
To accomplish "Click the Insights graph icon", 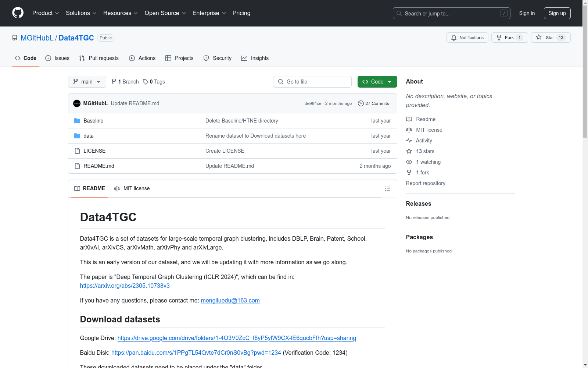I will [244, 58].
